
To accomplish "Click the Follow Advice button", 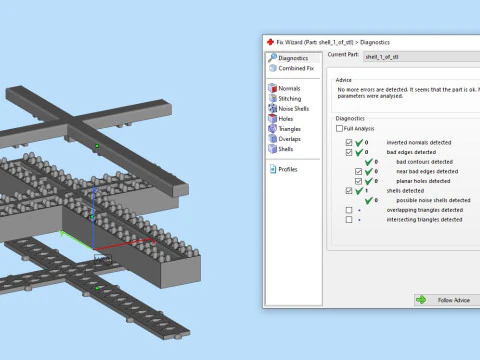I will tap(447, 300).
